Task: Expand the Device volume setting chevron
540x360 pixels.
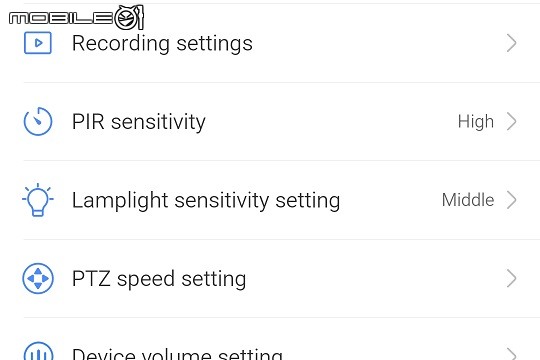Action: pos(512,354)
